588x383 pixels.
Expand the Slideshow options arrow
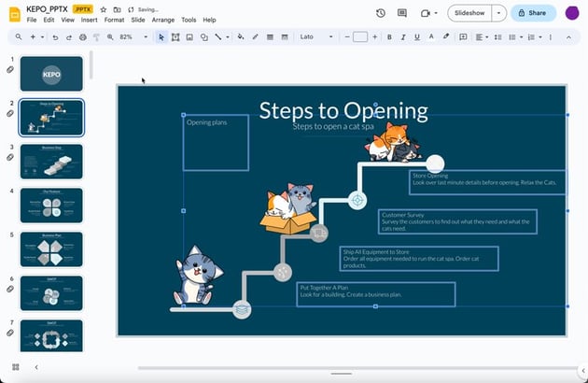(x=499, y=13)
